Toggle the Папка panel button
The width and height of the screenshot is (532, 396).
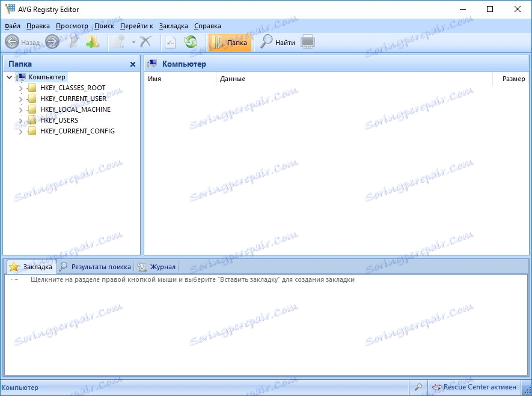(230, 41)
